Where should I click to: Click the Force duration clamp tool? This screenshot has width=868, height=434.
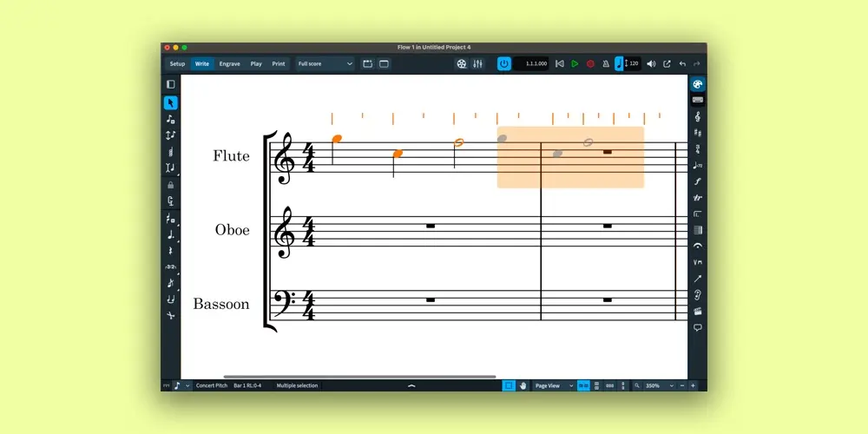170,201
